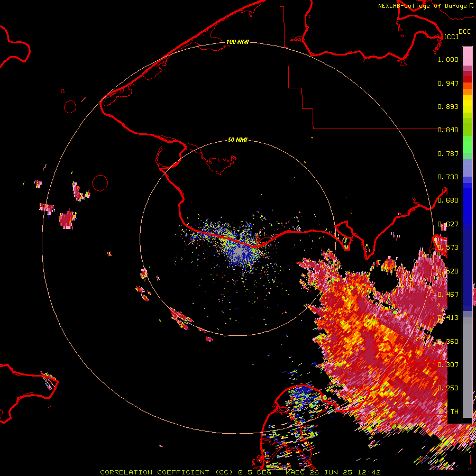
Task: Select the 0.360 legend value
Action: tap(448, 341)
